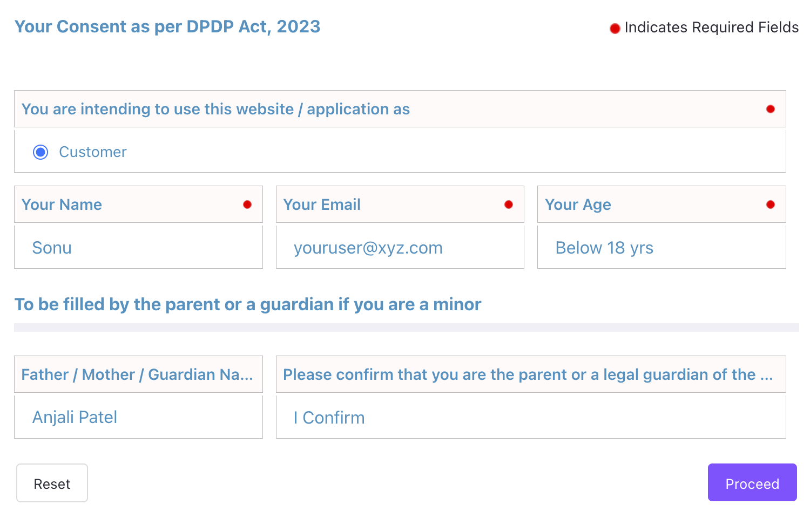Click the red required dot next to Your Name
810x532 pixels.
point(247,204)
